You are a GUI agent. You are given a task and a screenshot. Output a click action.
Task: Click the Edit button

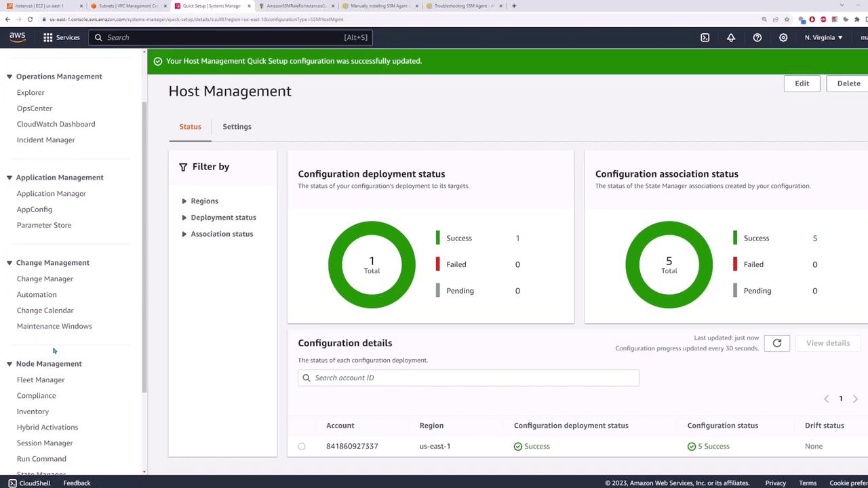click(x=802, y=83)
